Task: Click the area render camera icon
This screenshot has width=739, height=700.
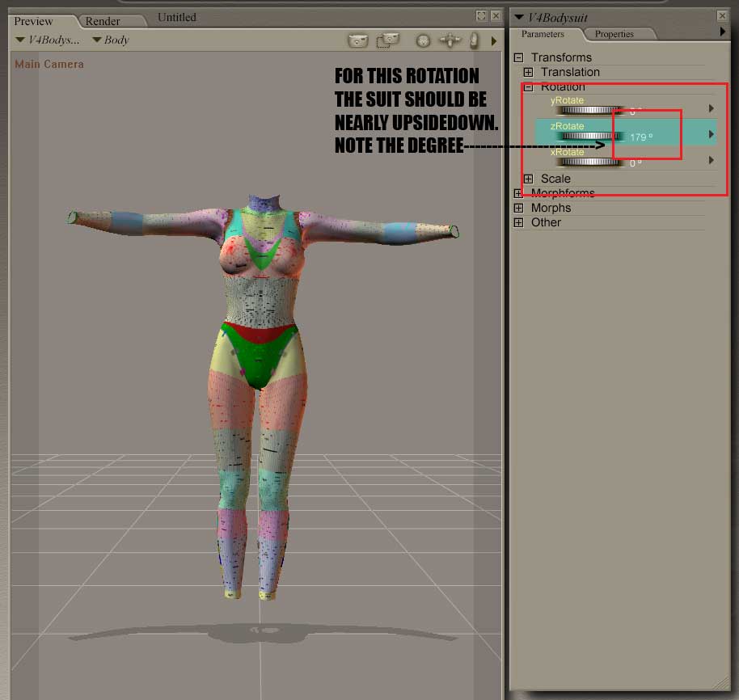Action: coord(388,40)
